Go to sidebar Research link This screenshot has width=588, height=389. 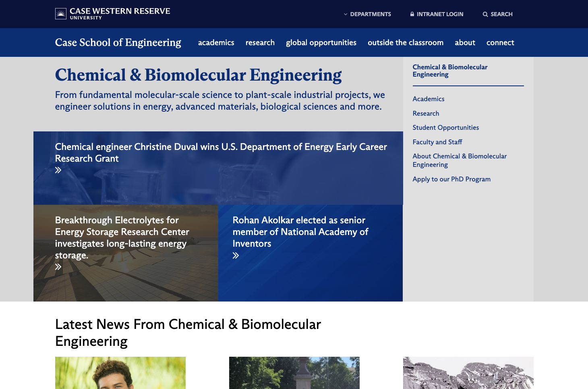coord(426,113)
